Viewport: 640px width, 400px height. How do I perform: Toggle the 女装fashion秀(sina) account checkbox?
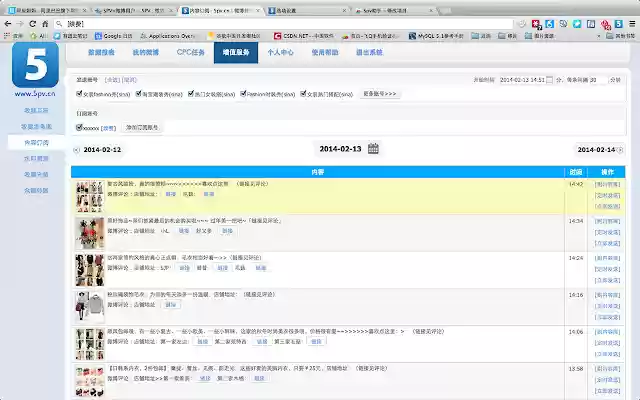pyautogui.click(x=79, y=93)
